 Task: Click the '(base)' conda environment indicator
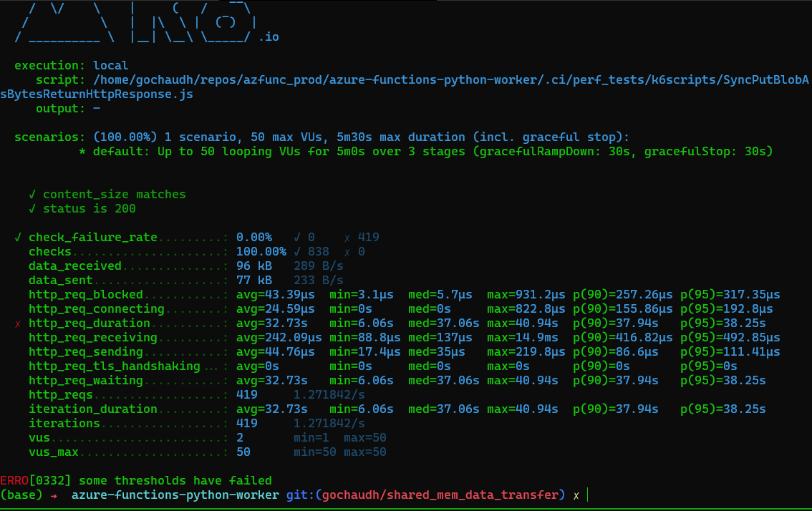[x=21, y=495]
